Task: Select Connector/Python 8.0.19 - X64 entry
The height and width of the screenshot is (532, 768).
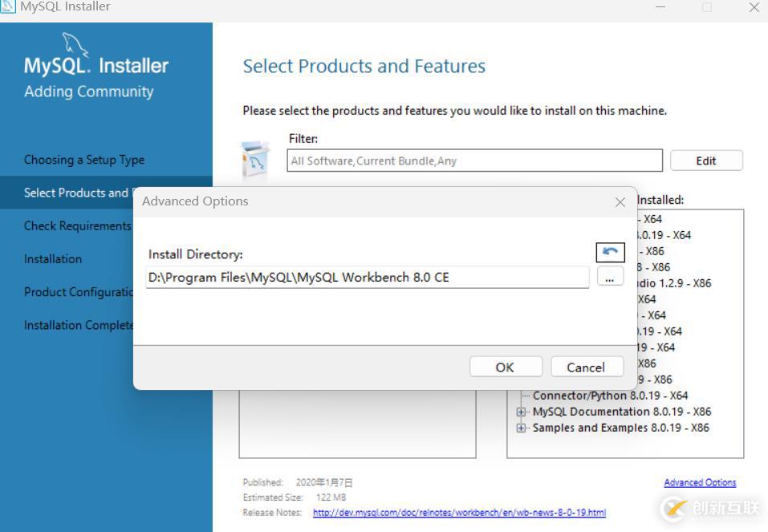Action: click(610, 396)
